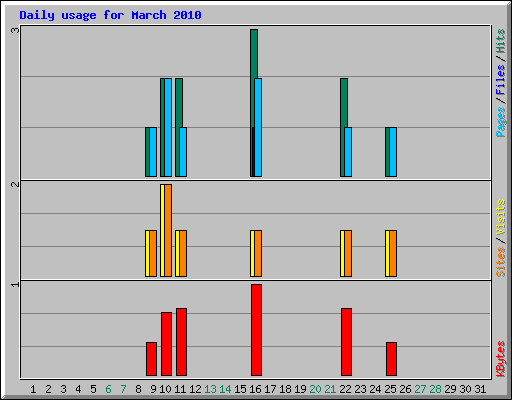The width and height of the screenshot is (512, 400).
Task: Click the light blue Pages bar for day 25
Action: (x=393, y=152)
